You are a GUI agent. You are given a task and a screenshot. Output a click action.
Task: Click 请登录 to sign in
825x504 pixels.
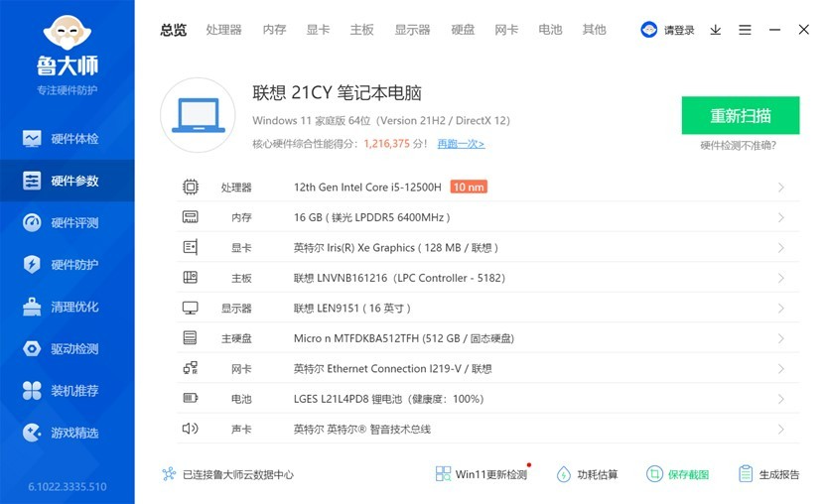point(679,30)
